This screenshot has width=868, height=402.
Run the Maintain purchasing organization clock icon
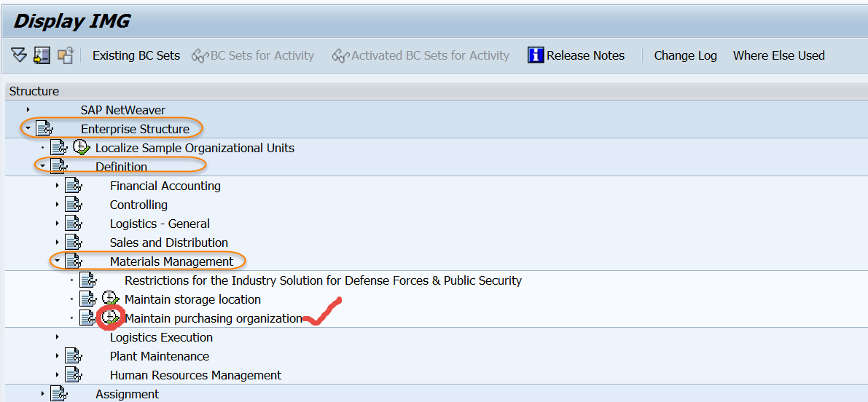pyautogui.click(x=110, y=318)
